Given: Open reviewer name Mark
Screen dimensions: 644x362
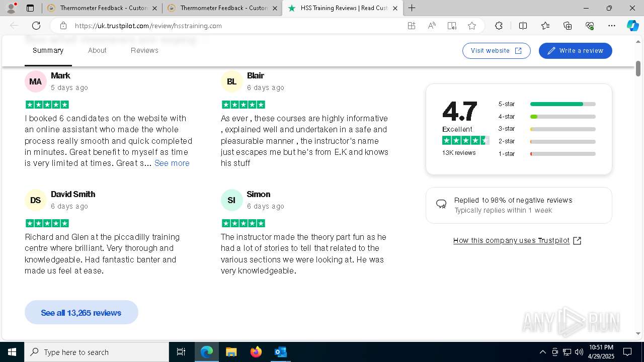Looking at the screenshot, I should point(60,75).
